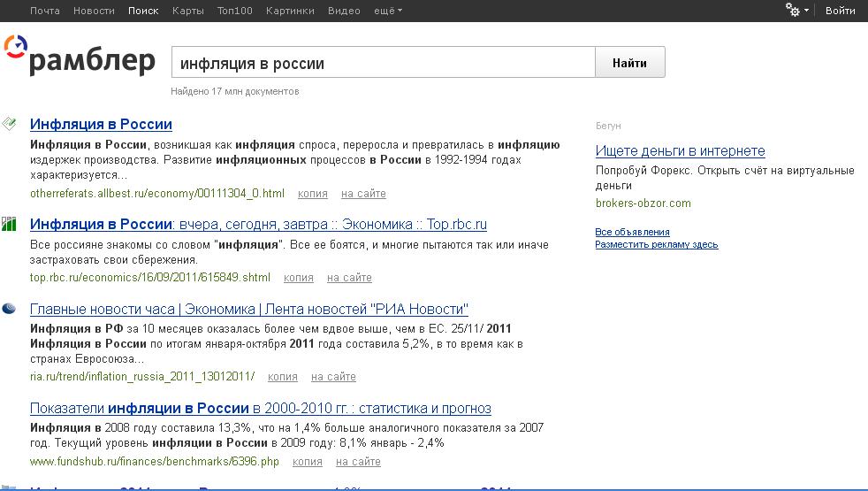Open first result 'Инфляция в России'
868x491 pixels.
click(101, 124)
